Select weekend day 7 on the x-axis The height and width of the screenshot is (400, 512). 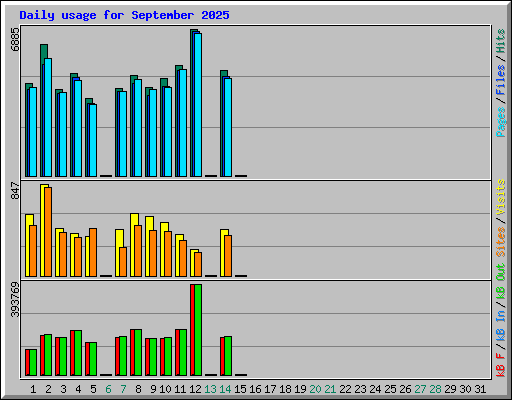point(123,389)
